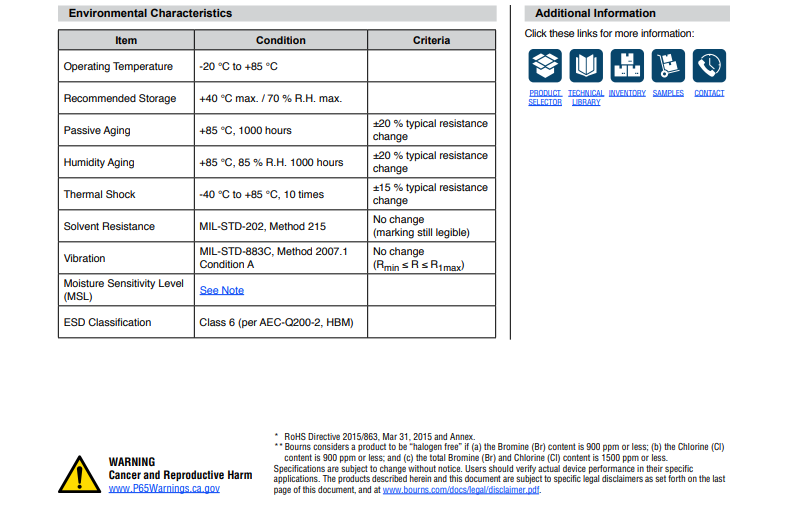This screenshot has width=786, height=521.
Task: Click the 'ESD Classification' row label
Action: [108, 322]
